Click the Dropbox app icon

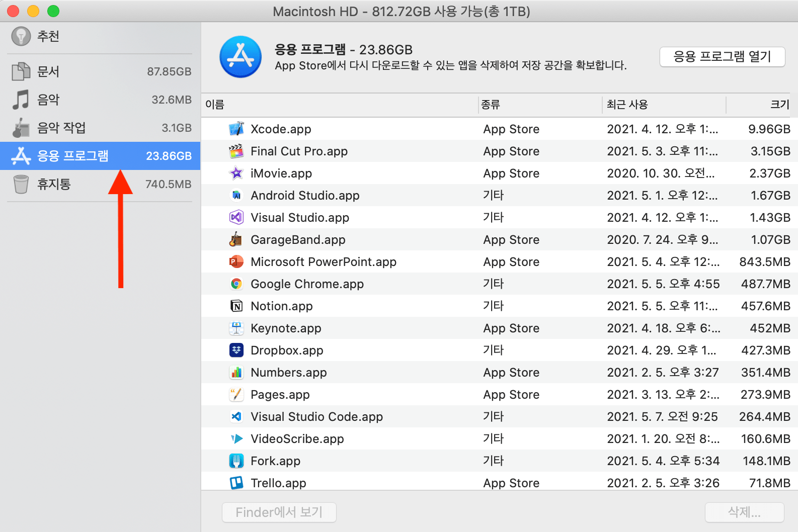[236, 350]
